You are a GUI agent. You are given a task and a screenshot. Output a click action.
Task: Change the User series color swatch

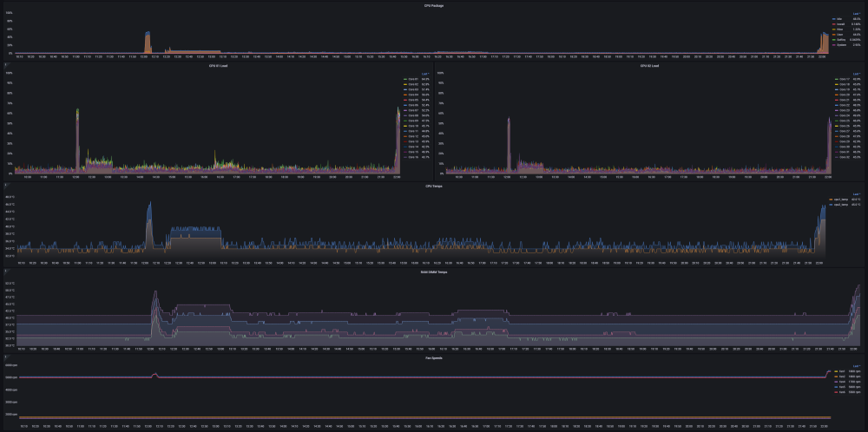[x=833, y=35]
